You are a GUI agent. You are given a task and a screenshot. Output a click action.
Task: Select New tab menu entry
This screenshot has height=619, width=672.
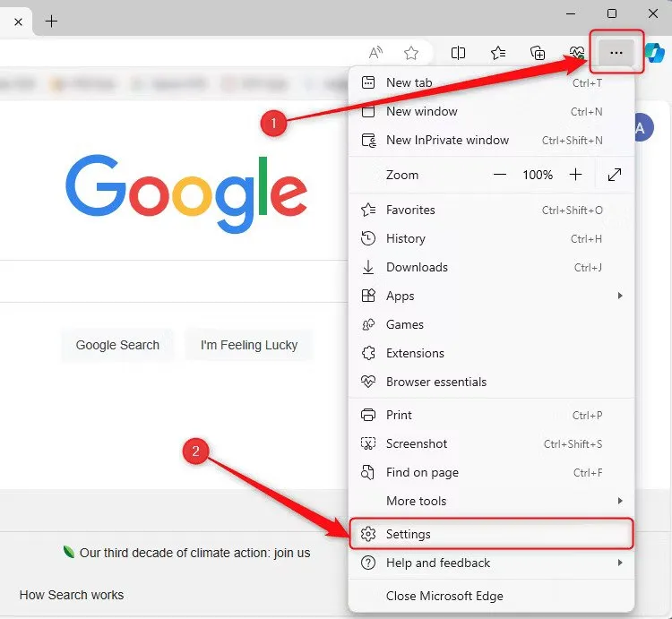pos(491,82)
